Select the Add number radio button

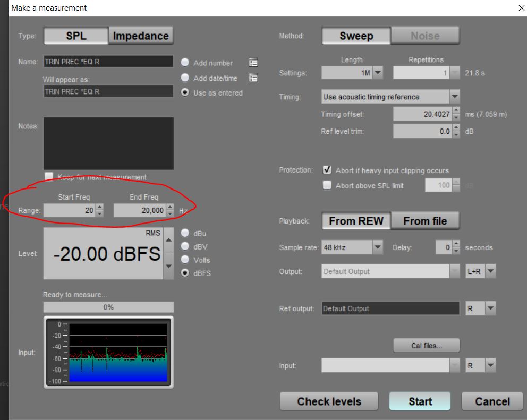(185, 63)
